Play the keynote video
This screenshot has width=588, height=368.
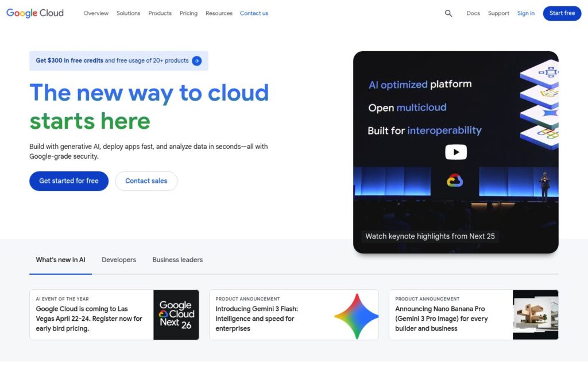click(x=455, y=152)
